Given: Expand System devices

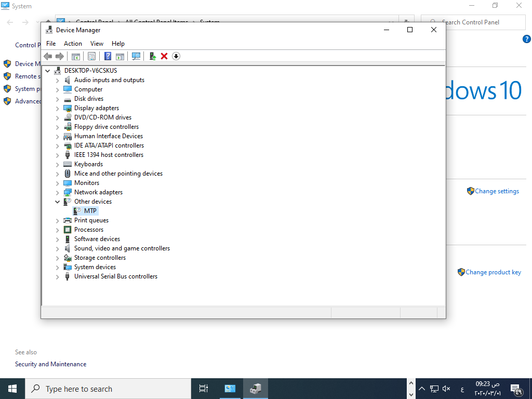Looking at the screenshot, I should pos(57,268).
